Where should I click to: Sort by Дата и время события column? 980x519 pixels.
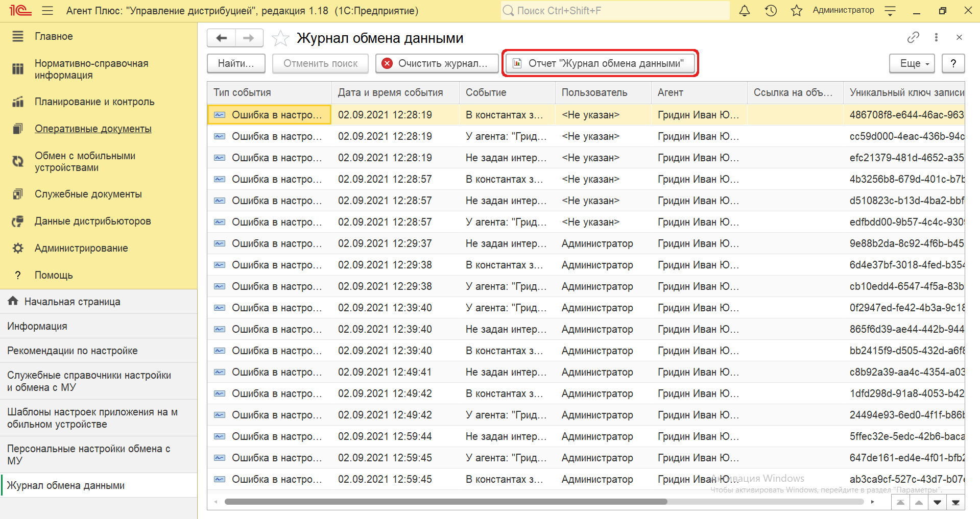pyautogui.click(x=391, y=92)
